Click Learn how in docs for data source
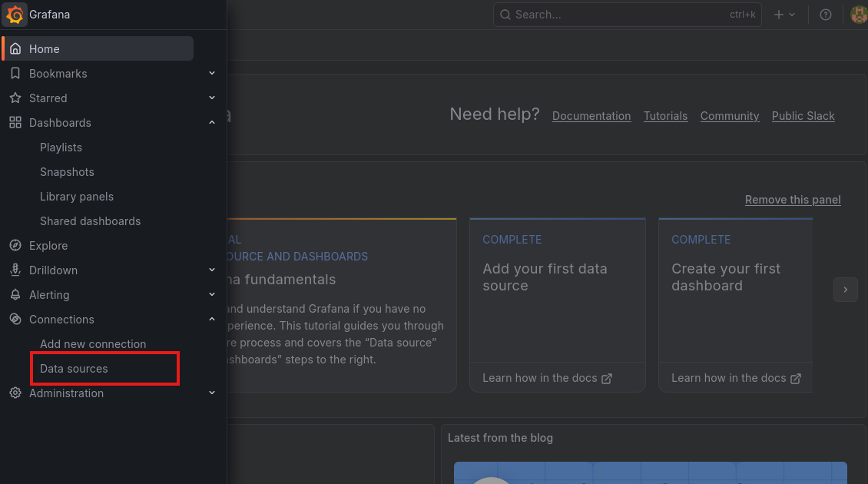This screenshot has height=484, width=868. tap(547, 378)
